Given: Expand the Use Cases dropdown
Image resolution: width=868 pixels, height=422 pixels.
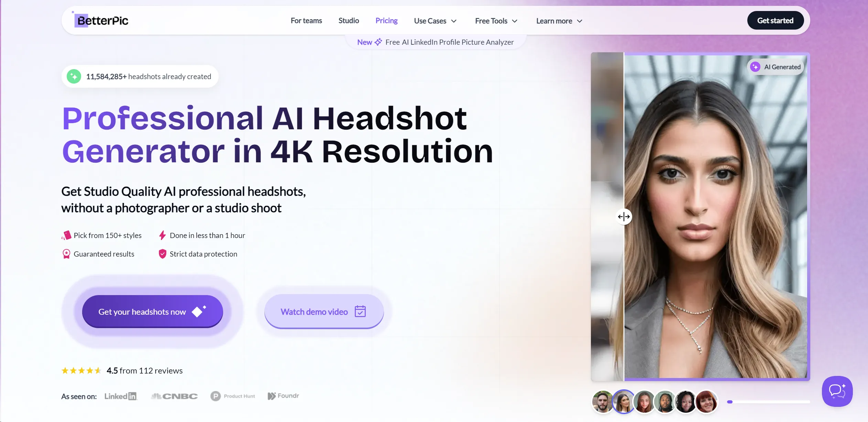Looking at the screenshot, I should (435, 21).
